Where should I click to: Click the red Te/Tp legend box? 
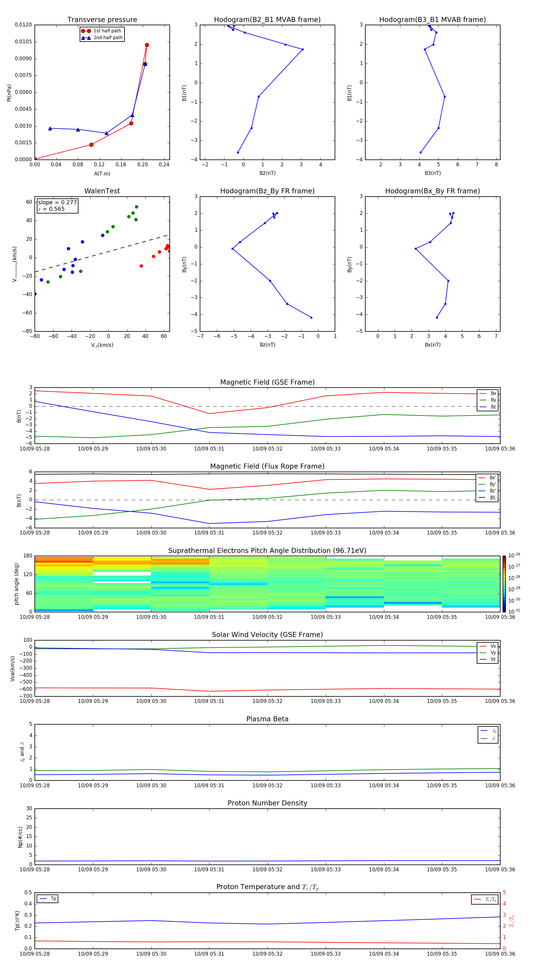point(485,899)
